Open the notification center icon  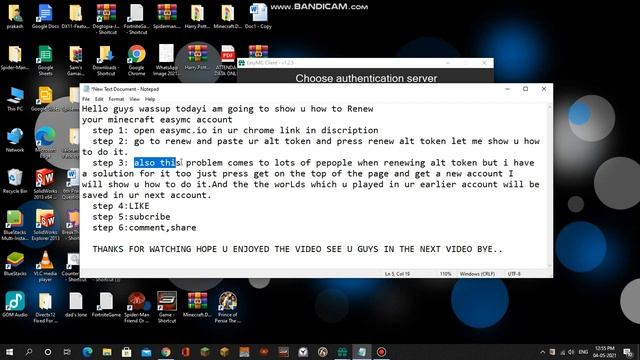pyautogui.click(x=628, y=352)
